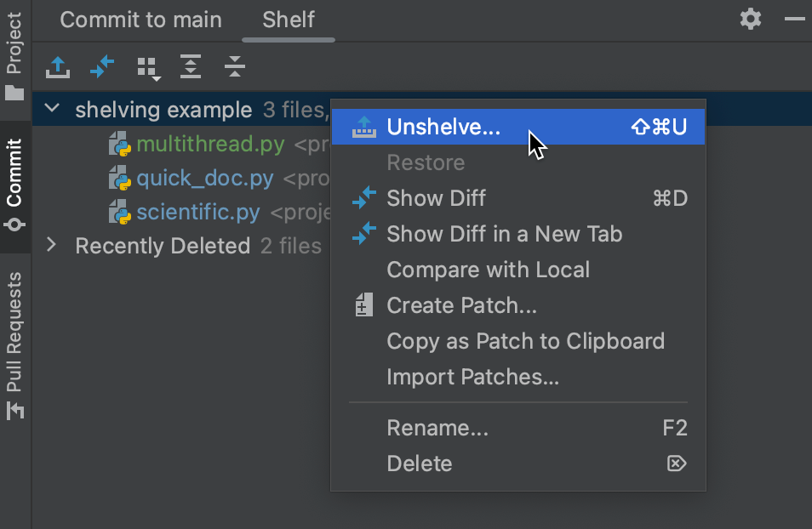
Task: Open Show Diff from the toolbar
Action: [102, 66]
